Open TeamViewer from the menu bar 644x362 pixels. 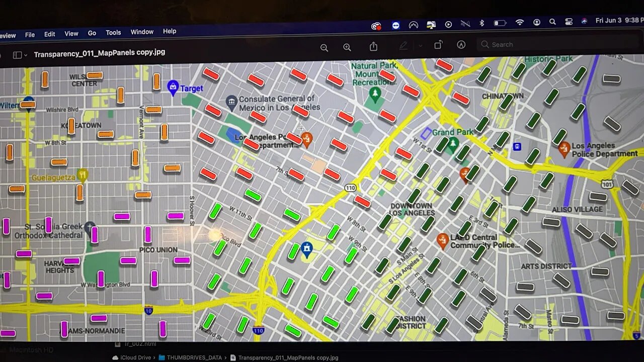(396, 25)
